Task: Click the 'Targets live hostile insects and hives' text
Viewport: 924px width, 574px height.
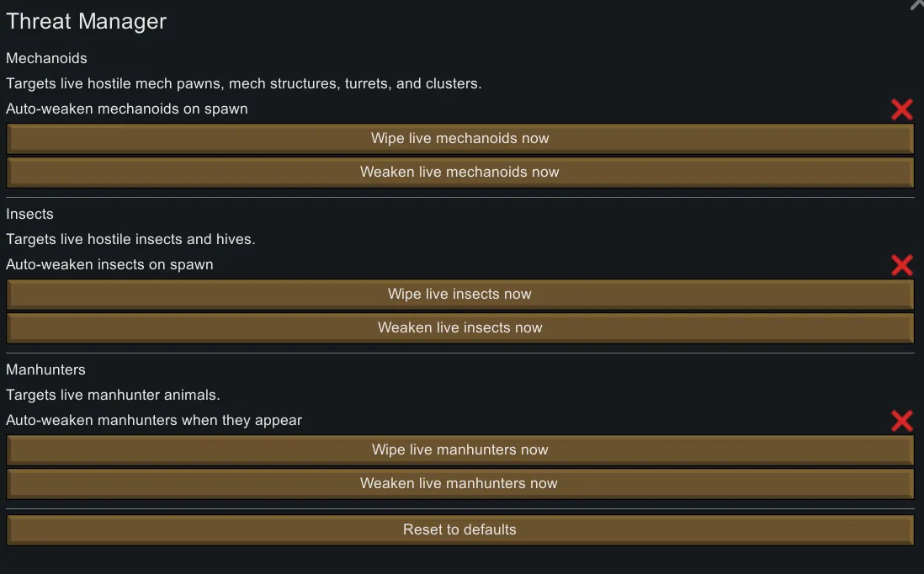Action: 130,239
